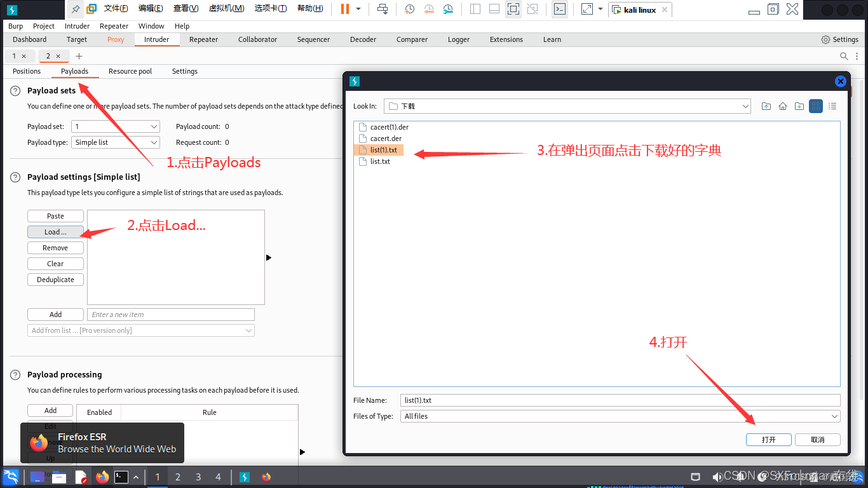This screenshot has height=488, width=868.
Task: Open VMware 虚拟机(M) menu
Action: 226,8
